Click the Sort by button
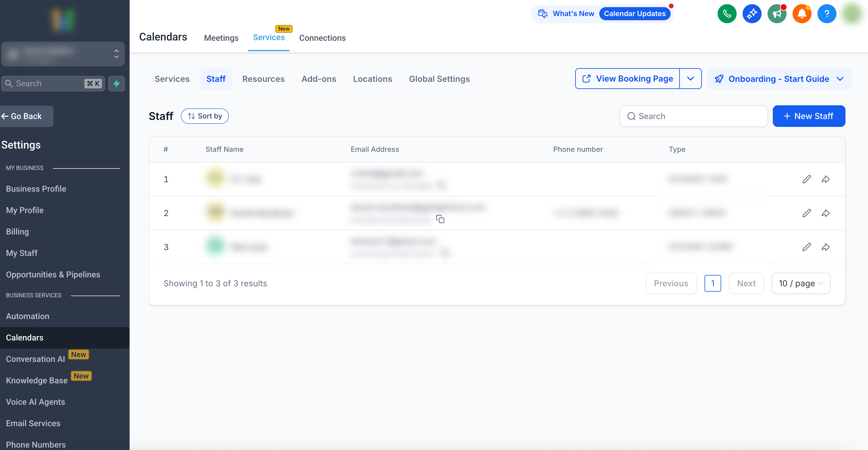The image size is (868, 450). tap(205, 116)
